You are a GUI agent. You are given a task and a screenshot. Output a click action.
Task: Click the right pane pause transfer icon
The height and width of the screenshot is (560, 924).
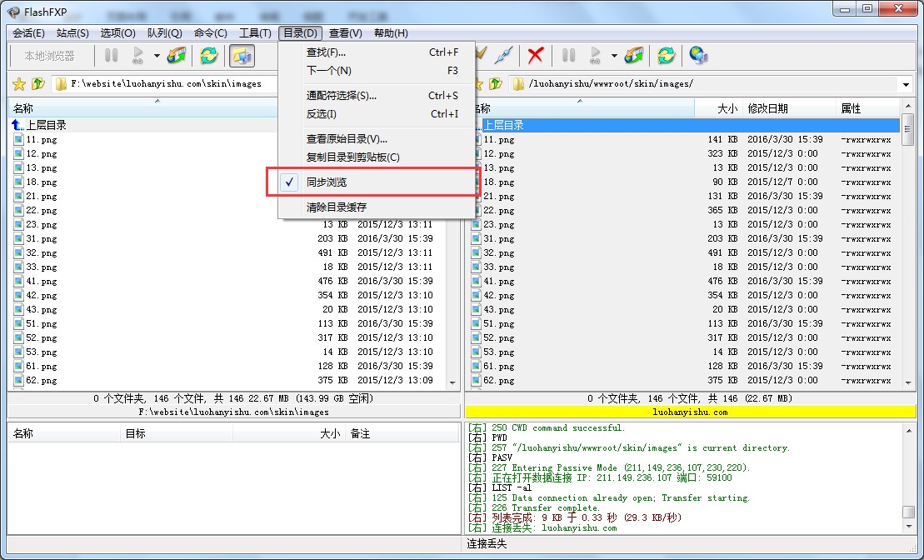tap(568, 56)
